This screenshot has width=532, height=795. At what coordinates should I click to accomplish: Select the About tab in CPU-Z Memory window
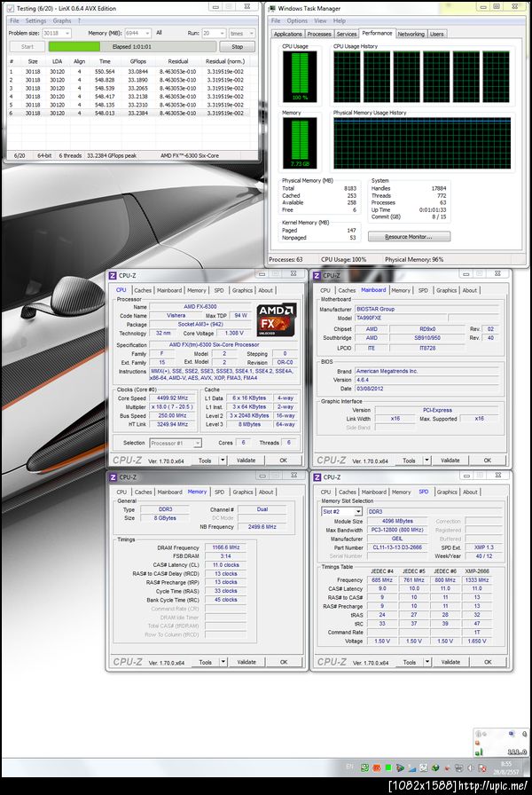tap(266, 492)
